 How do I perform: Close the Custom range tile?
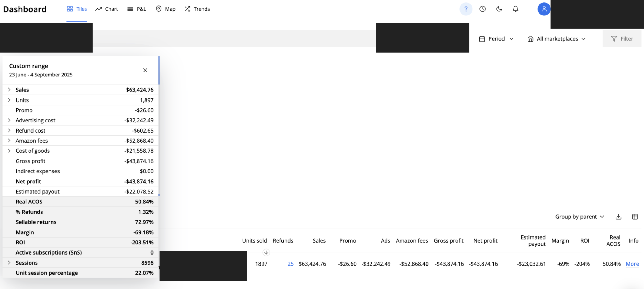click(145, 70)
